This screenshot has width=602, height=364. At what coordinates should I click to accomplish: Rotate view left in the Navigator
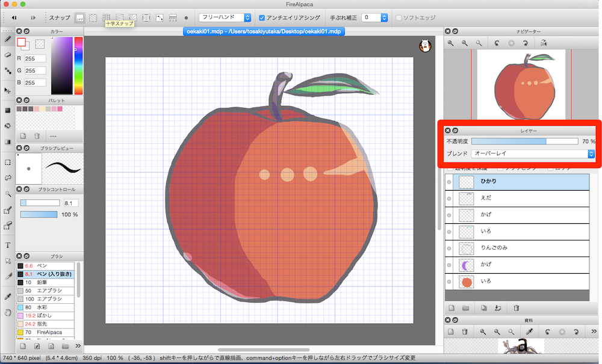pos(497,43)
